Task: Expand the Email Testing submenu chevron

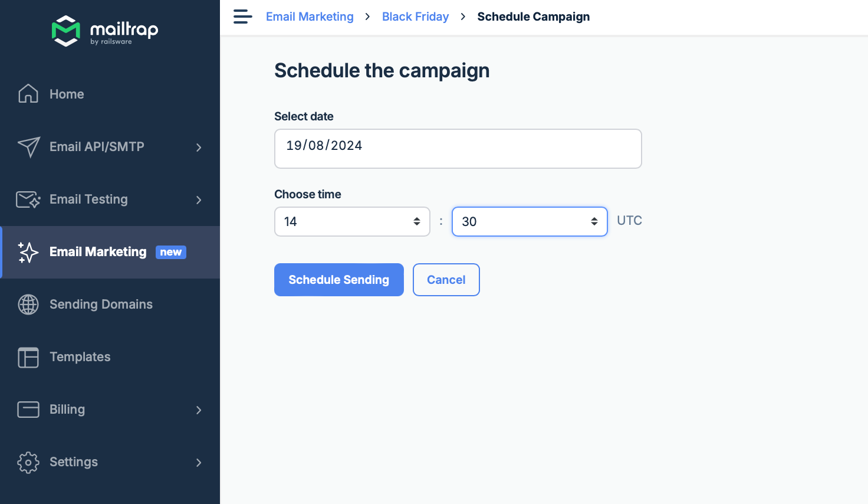Action: (199, 200)
